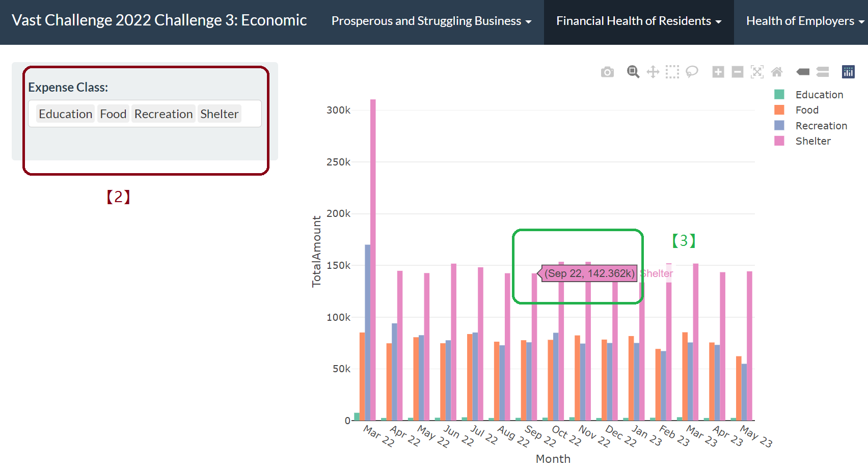Activate the Pan tool

coord(653,72)
